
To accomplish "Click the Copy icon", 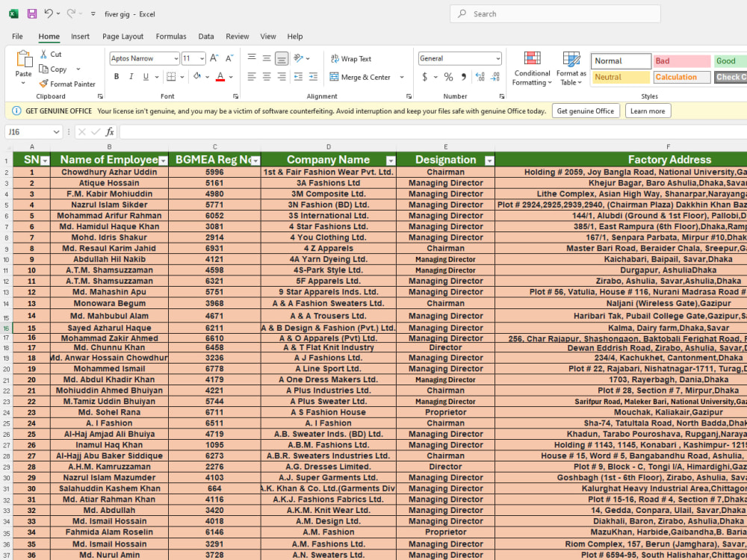I will 43,69.
